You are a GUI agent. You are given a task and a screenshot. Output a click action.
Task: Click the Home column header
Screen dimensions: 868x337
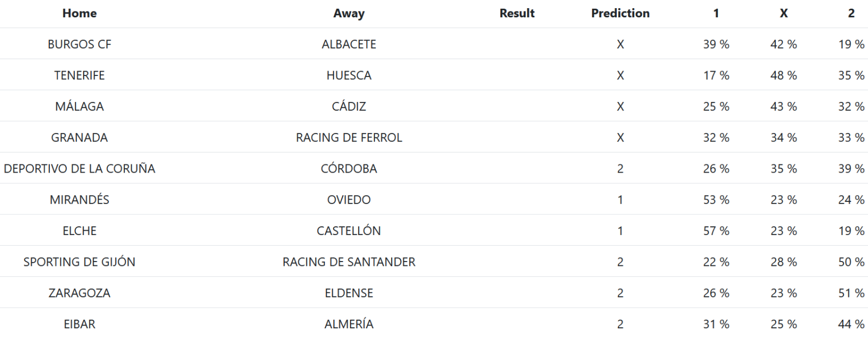coord(79,14)
